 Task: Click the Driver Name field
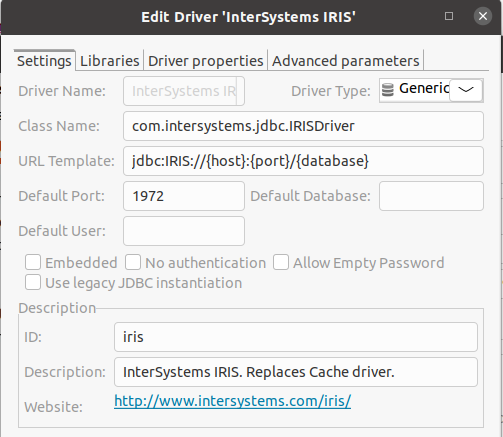[x=184, y=91]
